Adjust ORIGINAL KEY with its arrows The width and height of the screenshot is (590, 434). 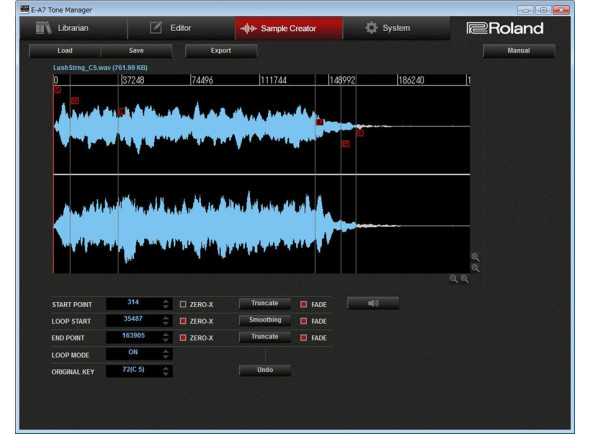pyautogui.click(x=166, y=371)
